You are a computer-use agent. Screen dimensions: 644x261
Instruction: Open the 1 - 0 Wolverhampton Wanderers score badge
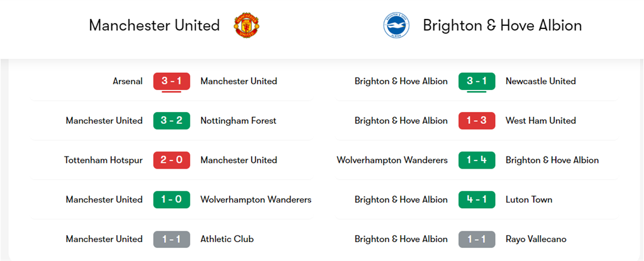pos(172,200)
